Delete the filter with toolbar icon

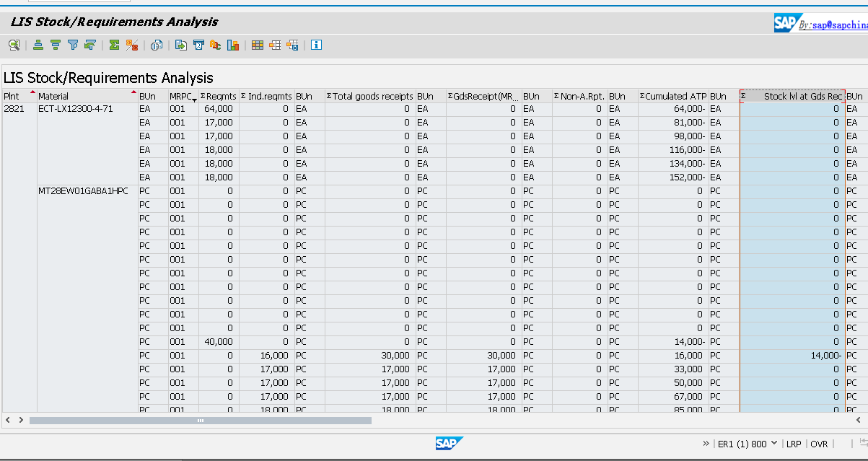(x=89, y=45)
